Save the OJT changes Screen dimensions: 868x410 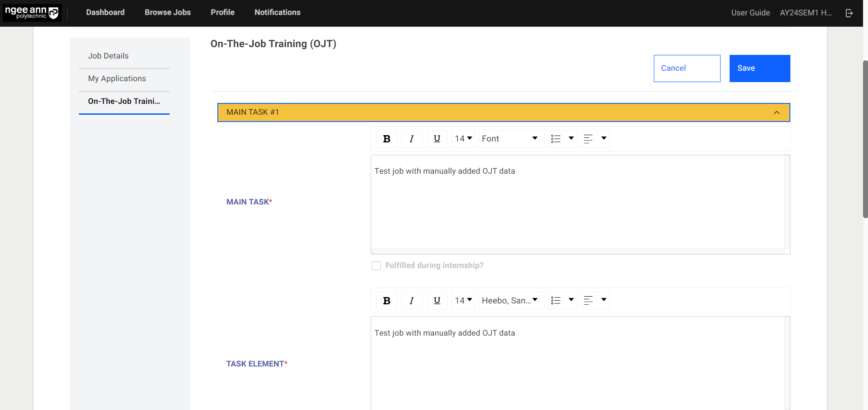pos(759,68)
